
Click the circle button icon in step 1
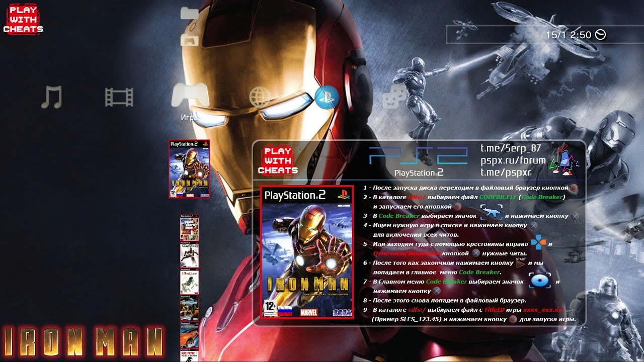574,188
